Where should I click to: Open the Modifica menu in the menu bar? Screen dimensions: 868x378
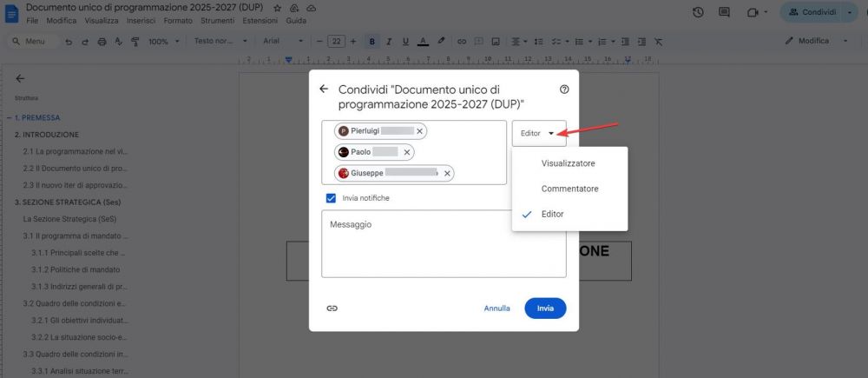62,21
